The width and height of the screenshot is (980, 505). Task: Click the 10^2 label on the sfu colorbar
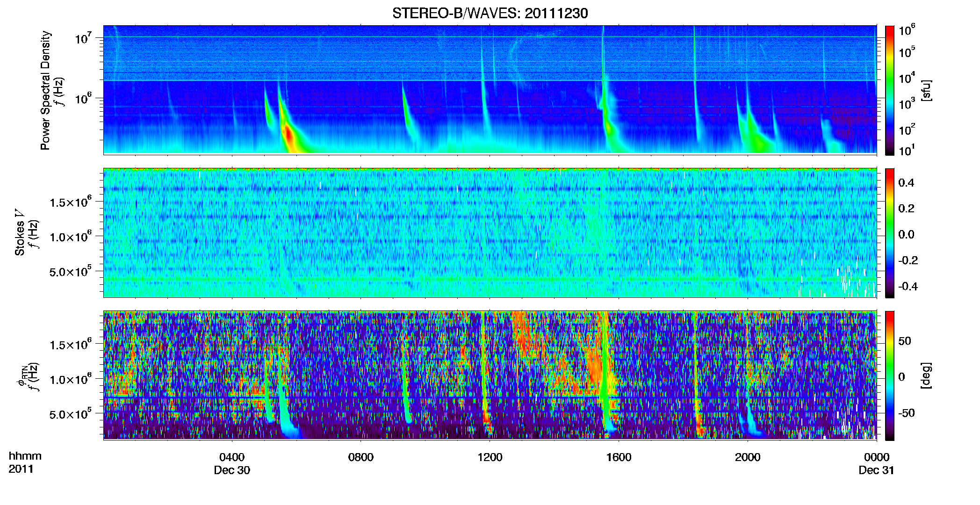907,129
